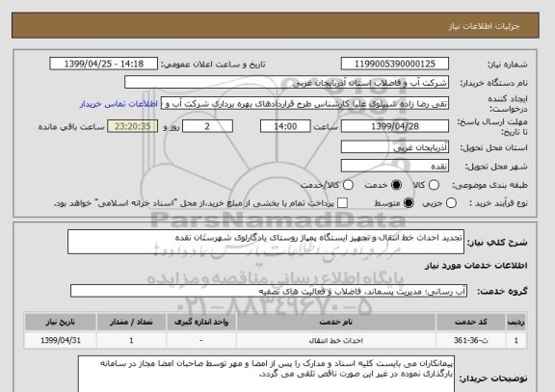Click the شماره نیاز number field
Image resolution: width=555 pixels, height=392 pixels.
[x=395, y=64]
